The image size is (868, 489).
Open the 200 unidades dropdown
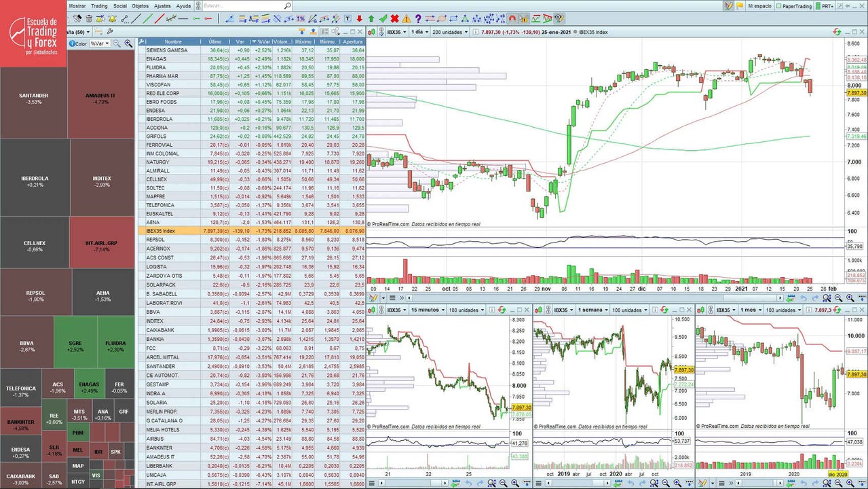[x=449, y=32]
